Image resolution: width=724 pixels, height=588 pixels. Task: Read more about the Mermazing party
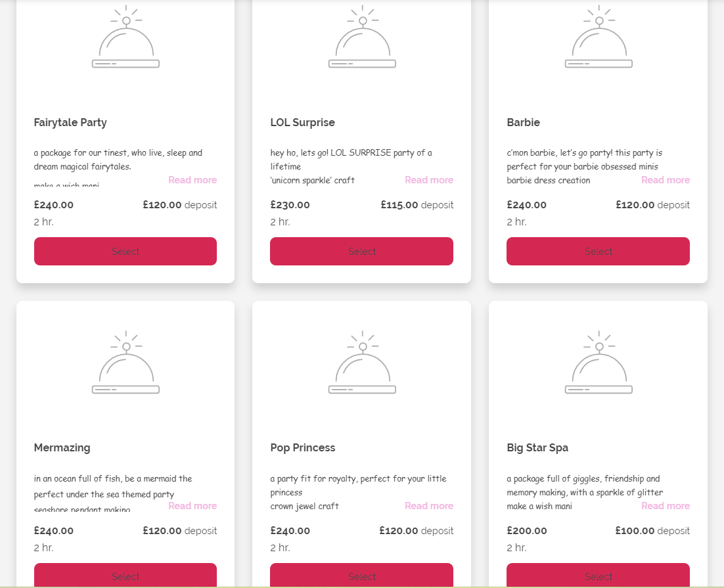(192, 506)
